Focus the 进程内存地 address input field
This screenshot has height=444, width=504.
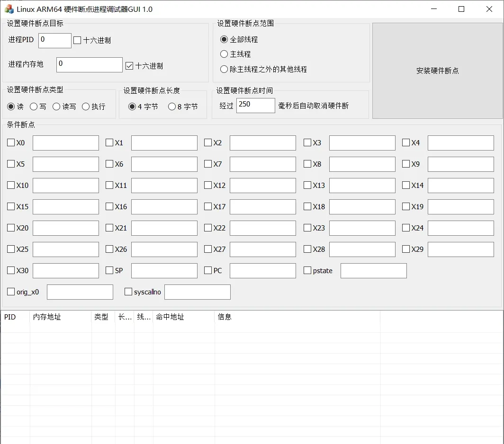[x=90, y=64]
